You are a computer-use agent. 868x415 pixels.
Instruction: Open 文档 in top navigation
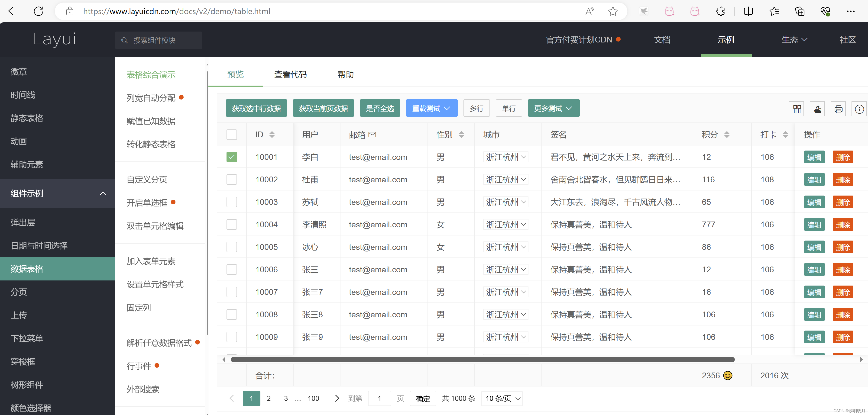[662, 40]
